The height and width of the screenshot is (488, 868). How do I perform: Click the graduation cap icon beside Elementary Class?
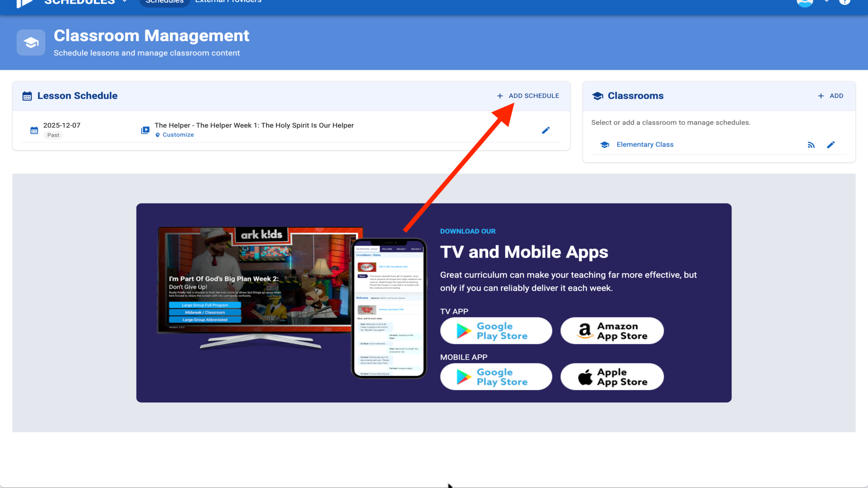604,145
